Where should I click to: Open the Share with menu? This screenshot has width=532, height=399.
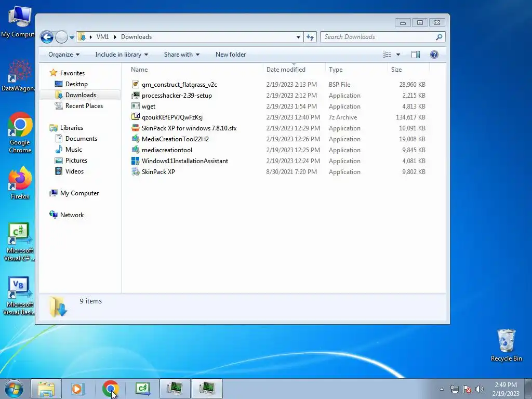(x=181, y=55)
